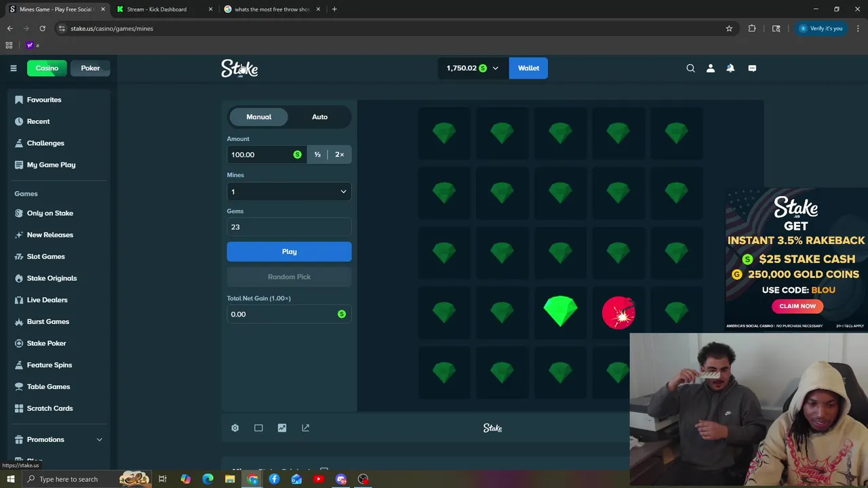Open the notifications bell
The width and height of the screenshot is (868, 488).
[730, 68]
